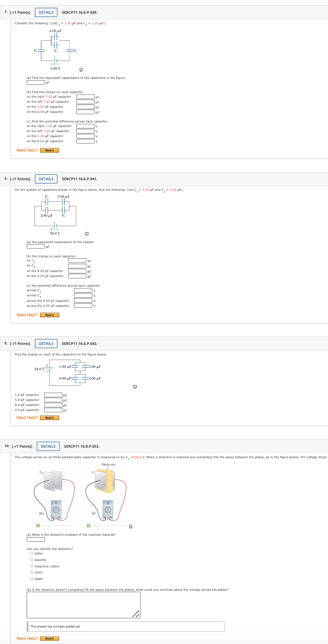328x644 pixels.
Task: Click Read It under question 7
Action: pos(50,150)
